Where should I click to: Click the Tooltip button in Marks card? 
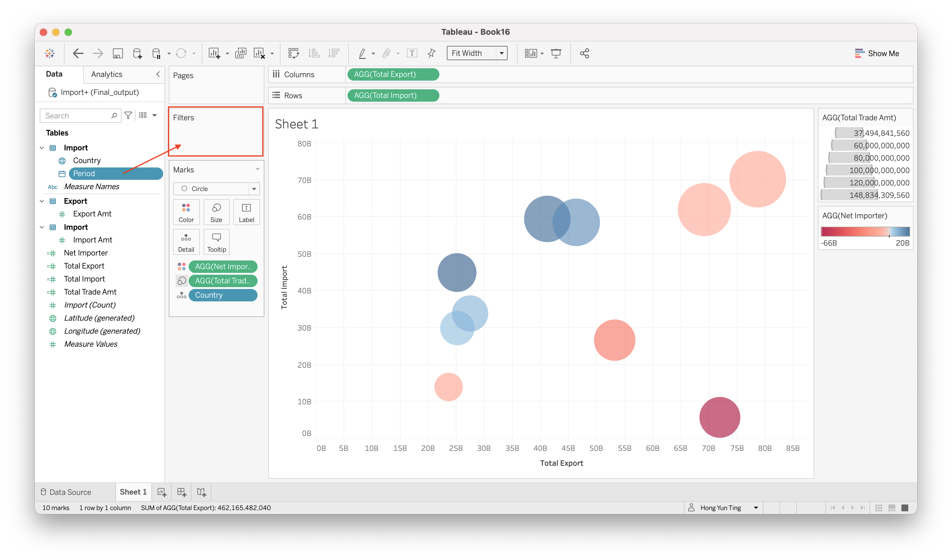(217, 242)
